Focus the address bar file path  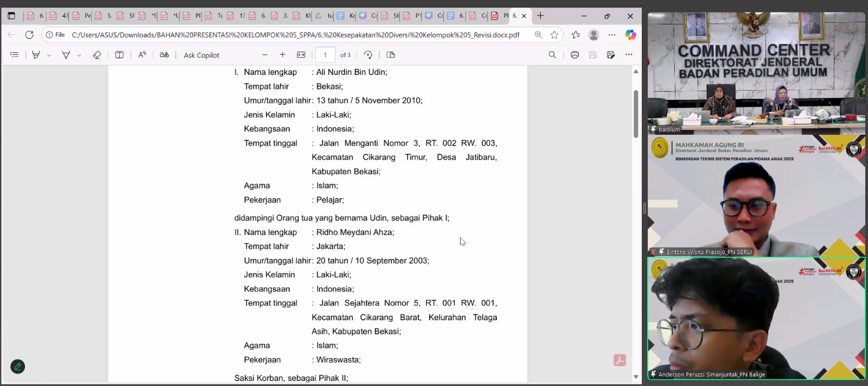296,35
